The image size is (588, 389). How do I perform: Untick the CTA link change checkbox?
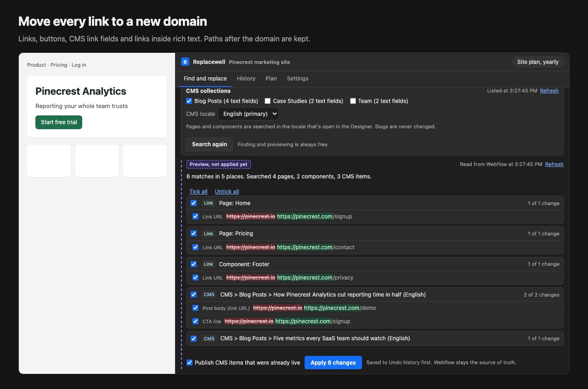196,321
